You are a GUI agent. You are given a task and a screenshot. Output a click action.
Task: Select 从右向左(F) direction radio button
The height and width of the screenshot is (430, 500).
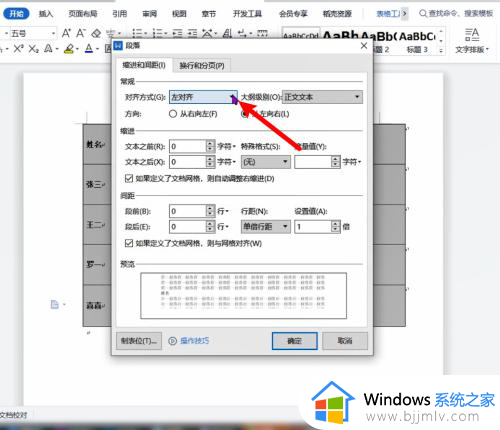pos(173,114)
